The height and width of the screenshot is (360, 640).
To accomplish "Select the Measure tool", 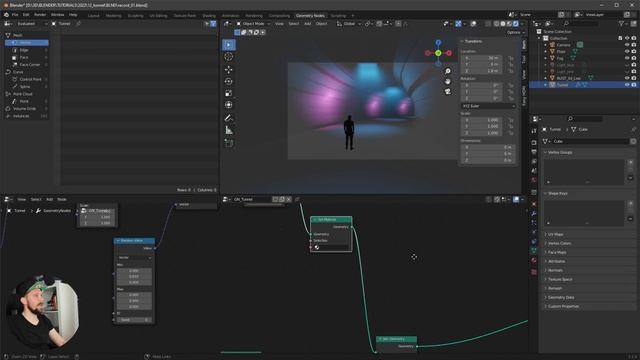I will (229, 130).
